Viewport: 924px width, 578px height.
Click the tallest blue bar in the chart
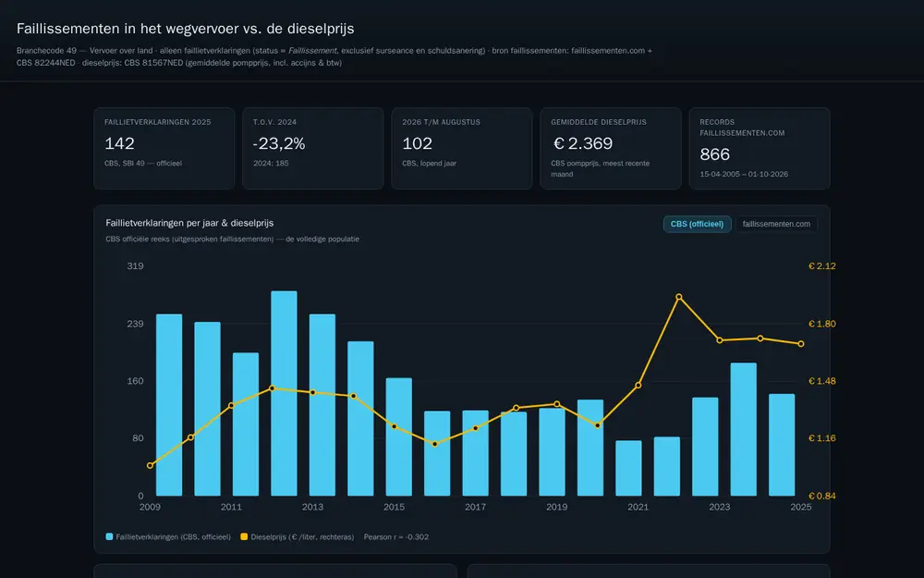tap(284, 393)
